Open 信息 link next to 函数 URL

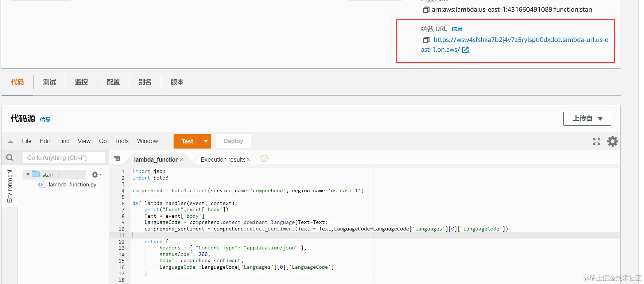tap(457, 29)
